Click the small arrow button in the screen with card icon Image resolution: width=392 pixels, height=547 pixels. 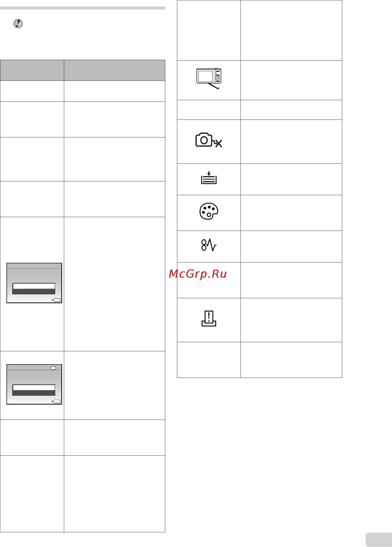pos(57,401)
